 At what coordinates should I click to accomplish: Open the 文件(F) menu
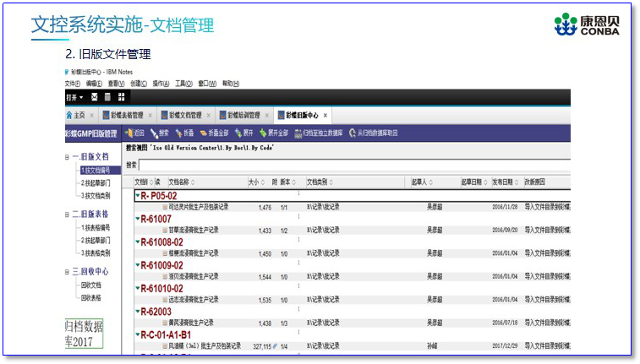(x=72, y=84)
